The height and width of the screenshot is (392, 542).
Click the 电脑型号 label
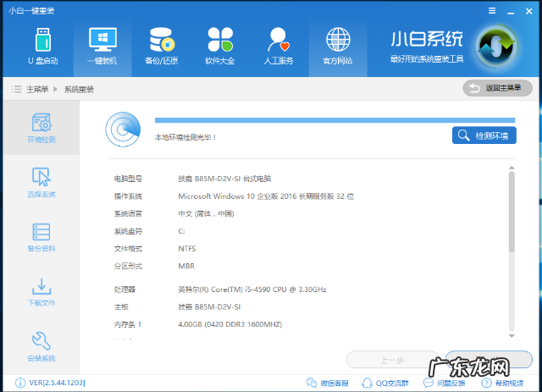click(128, 179)
